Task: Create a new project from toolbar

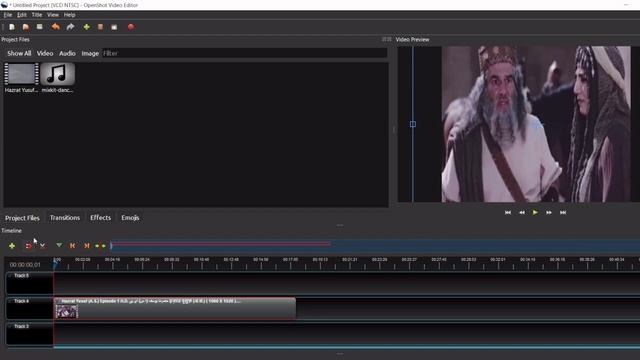Action: tap(12, 27)
